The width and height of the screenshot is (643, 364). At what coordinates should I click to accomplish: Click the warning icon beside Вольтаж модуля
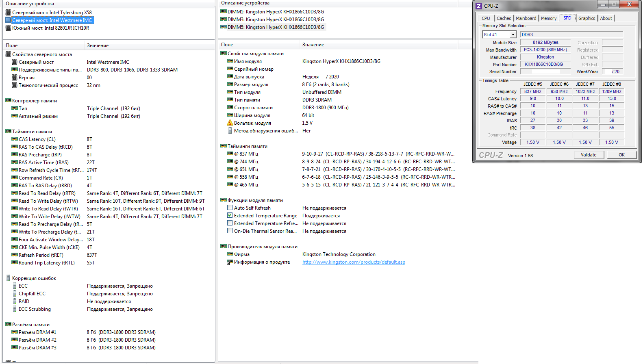point(230,123)
